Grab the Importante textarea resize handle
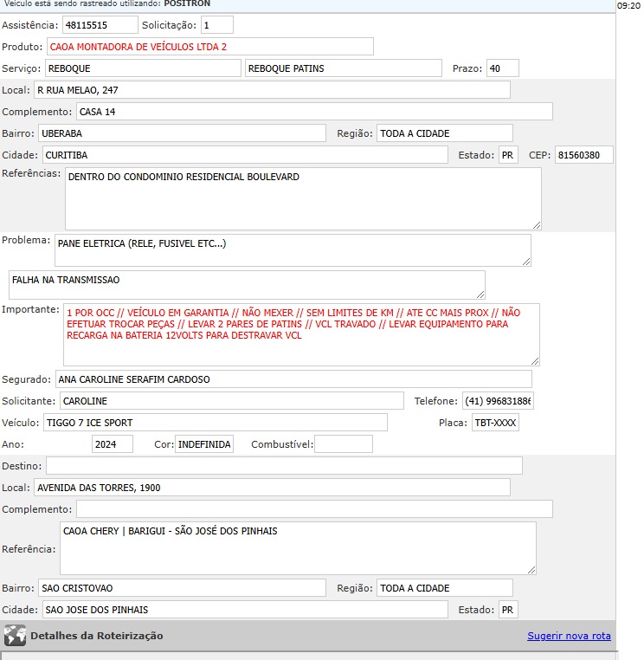The height and width of the screenshot is (660, 644). coord(535,361)
